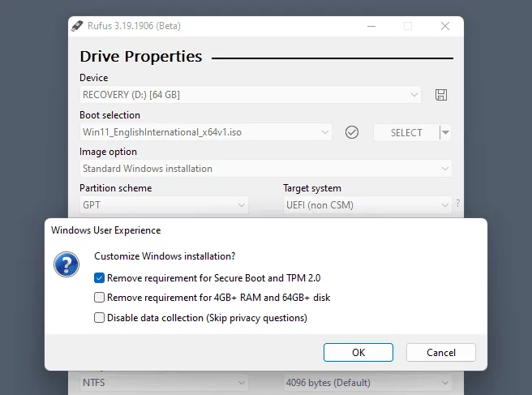The width and height of the screenshot is (532, 395).
Task: Click the Drive Properties heading
Action: pyautogui.click(x=141, y=56)
